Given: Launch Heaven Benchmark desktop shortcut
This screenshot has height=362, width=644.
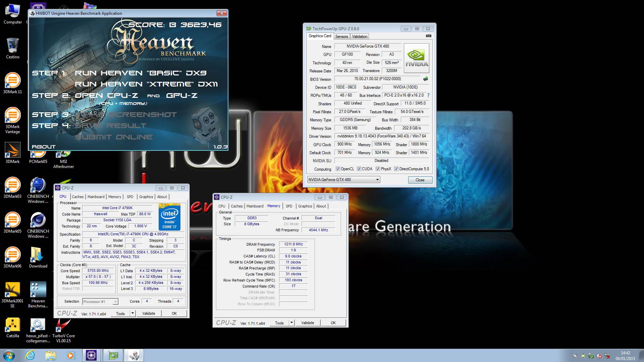Looking at the screenshot, I should tap(38, 295).
